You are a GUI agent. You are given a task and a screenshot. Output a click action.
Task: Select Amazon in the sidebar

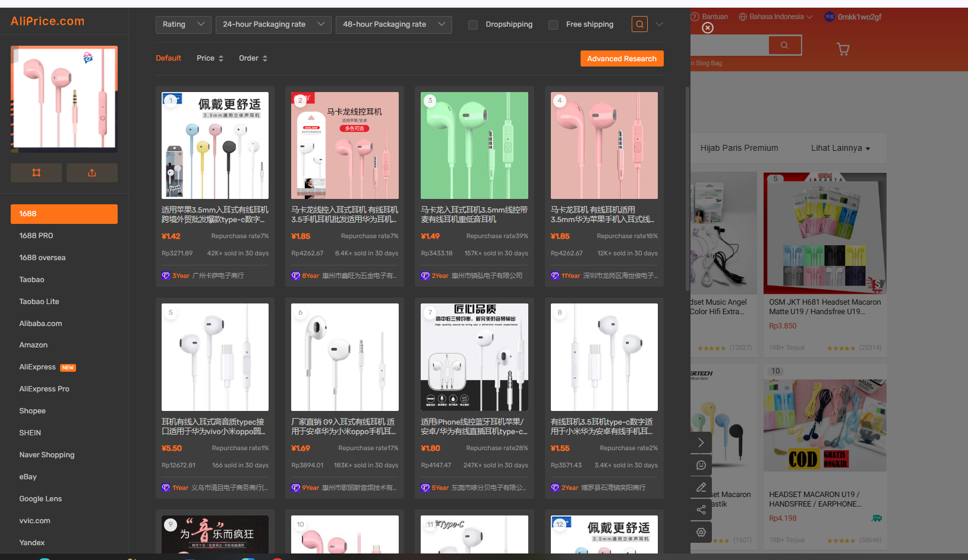tap(33, 345)
